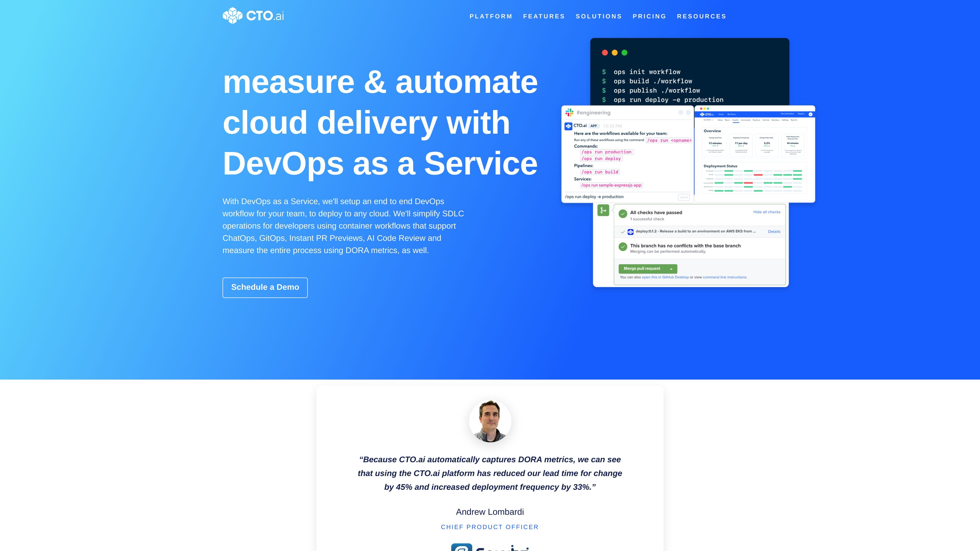Open the RESOURCES menu

click(x=702, y=16)
